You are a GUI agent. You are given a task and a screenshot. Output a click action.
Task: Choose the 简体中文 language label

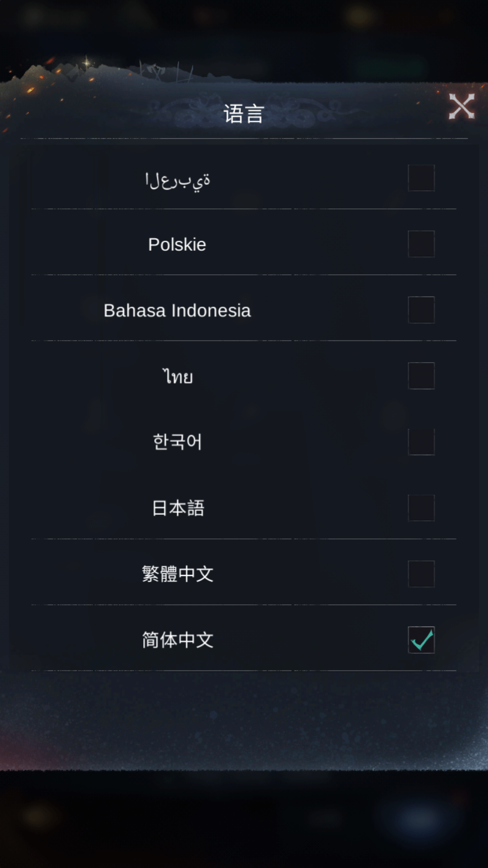(x=178, y=640)
